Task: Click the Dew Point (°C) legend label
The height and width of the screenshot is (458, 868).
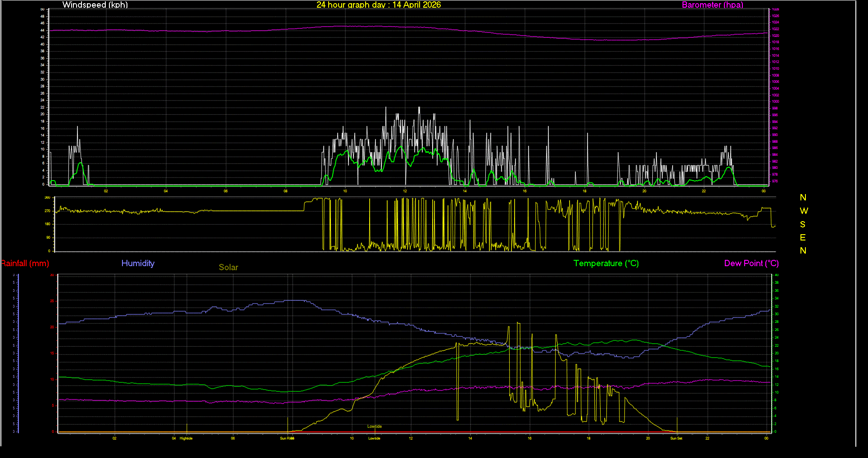Action: (751, 263)
